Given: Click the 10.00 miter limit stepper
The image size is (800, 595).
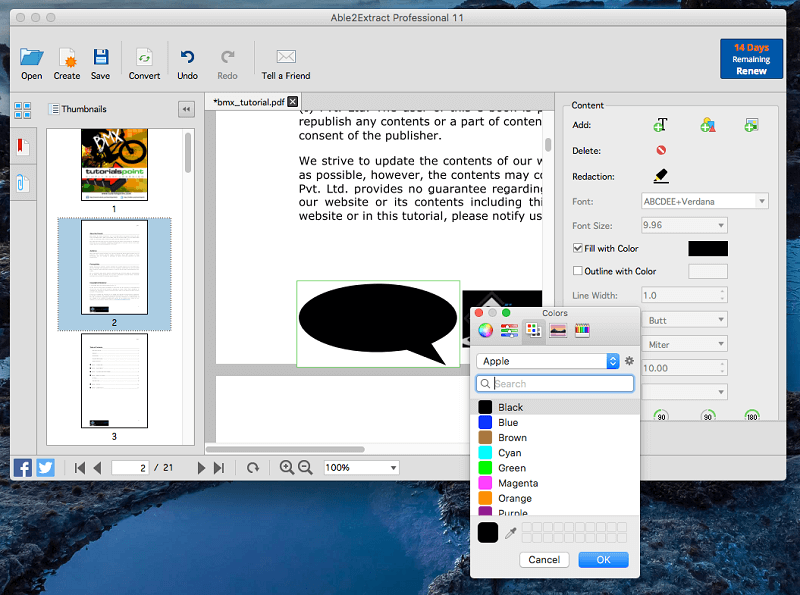Looking at the screenshot, I should click(722, 368).
